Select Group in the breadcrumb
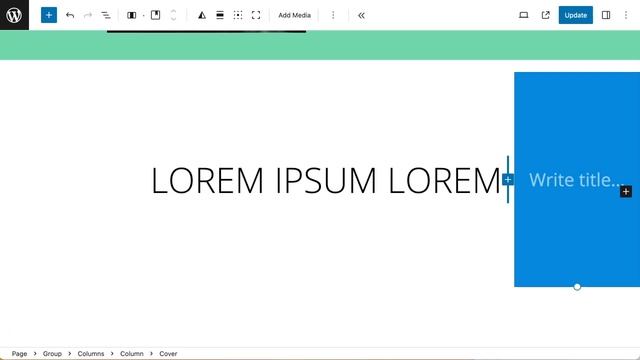This screenshot has width=640, height=360. point(52,353)
